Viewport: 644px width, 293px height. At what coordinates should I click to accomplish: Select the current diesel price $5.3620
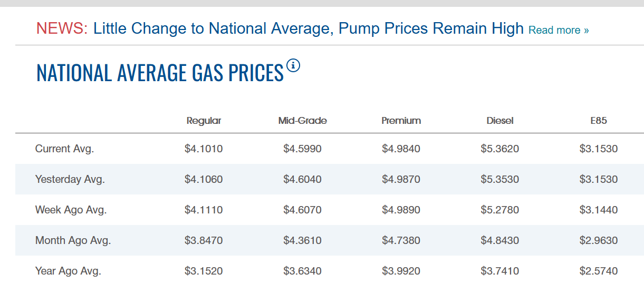[499, 149]
